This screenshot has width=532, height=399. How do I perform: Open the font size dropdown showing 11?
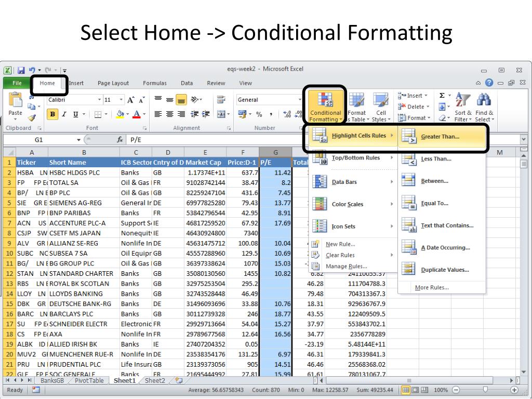[x=121, y=100]
